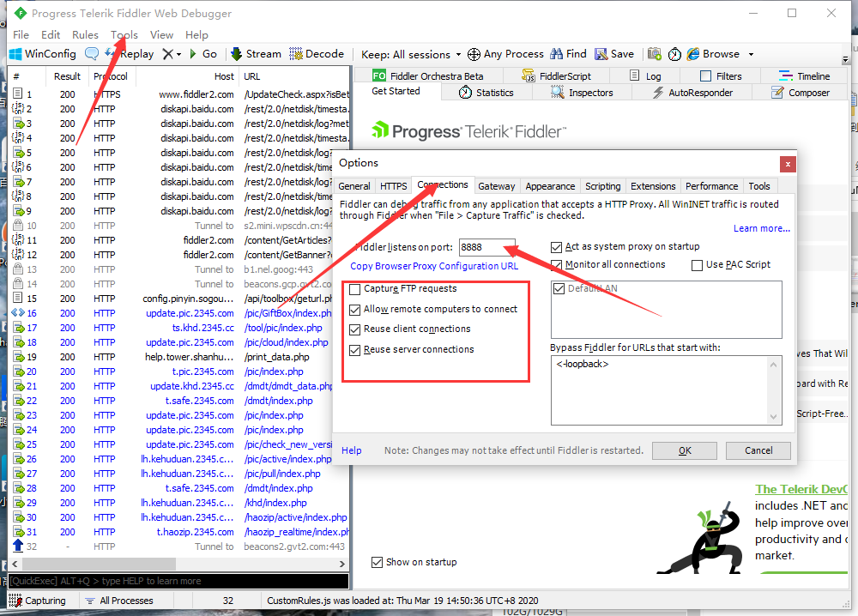Click the Find binoculars icon
This screenshot has width=858, height=616.
coord(557,53)
